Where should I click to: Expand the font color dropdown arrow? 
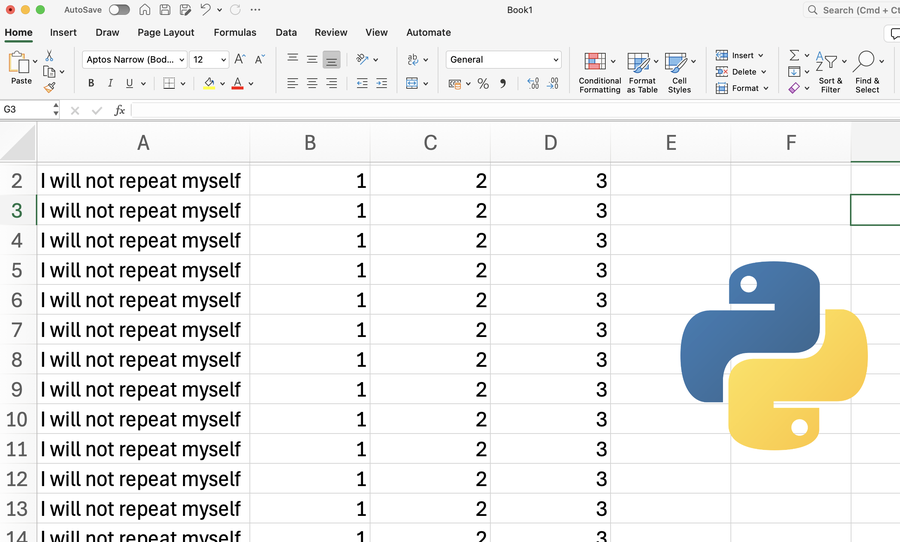click(x=251, y=84)
